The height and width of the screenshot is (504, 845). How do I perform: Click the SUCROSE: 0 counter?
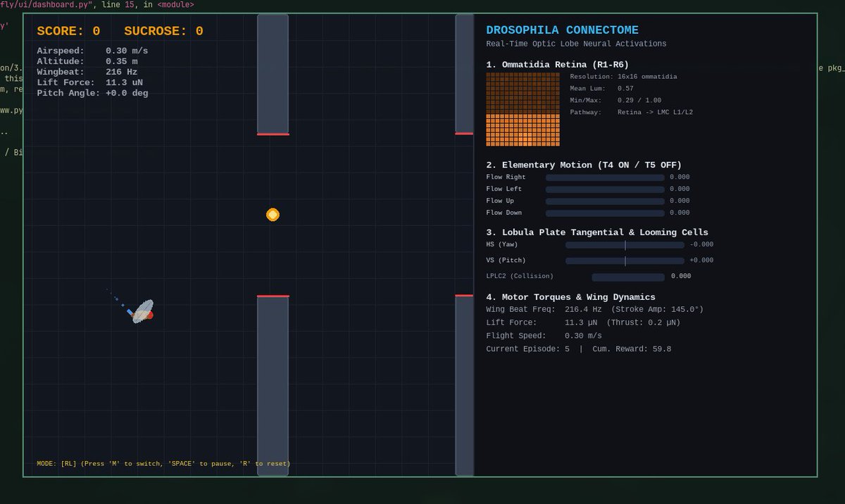163,32
